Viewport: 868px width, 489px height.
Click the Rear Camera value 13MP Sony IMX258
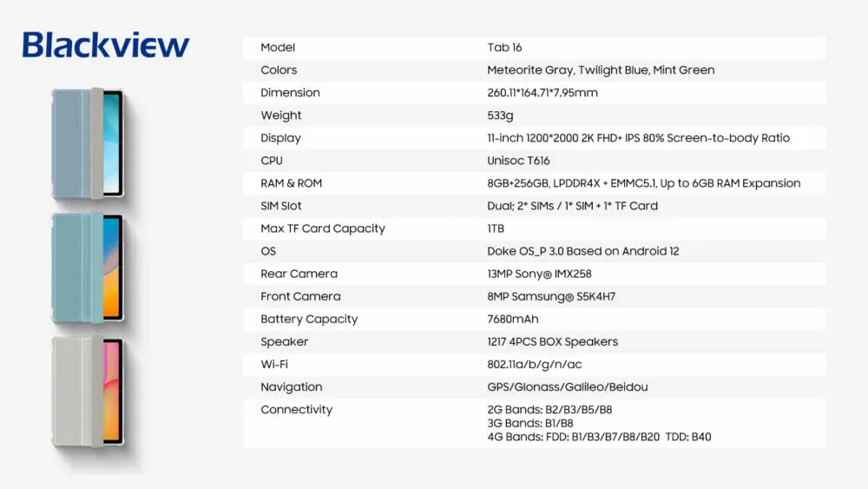pyautogui.click(x=539, y=274)
